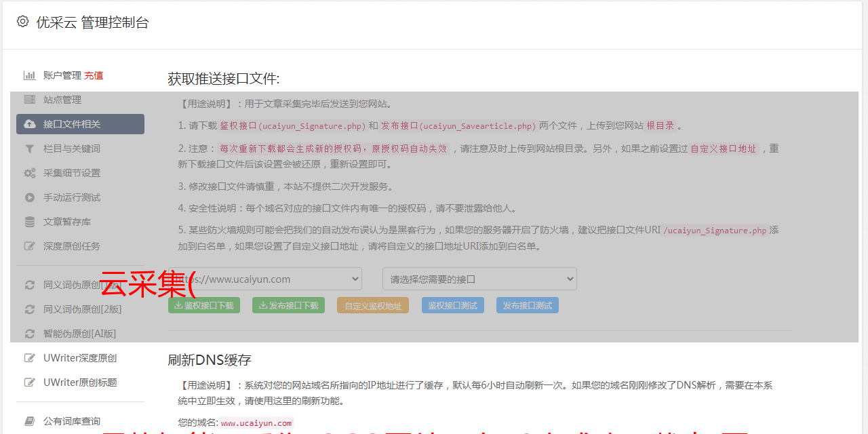
Task: Click the server icon next to 站点管理
Action: (x=29, y=100)
